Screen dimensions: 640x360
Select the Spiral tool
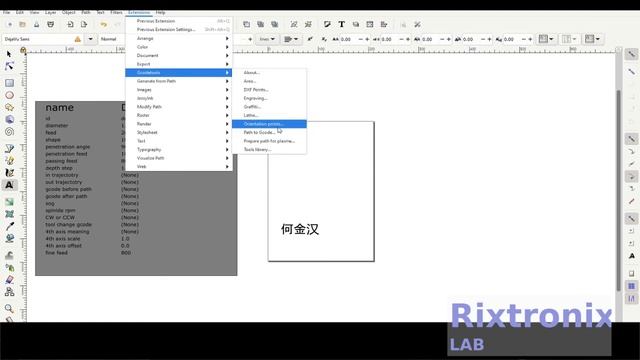9,132
